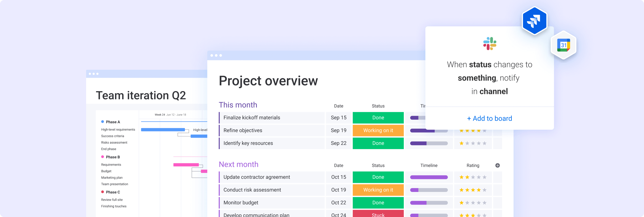Image resolution: width=644 pixels, height=217 pixels.
Task: Select Requirements task under Phase B
Action: point(111,165)
